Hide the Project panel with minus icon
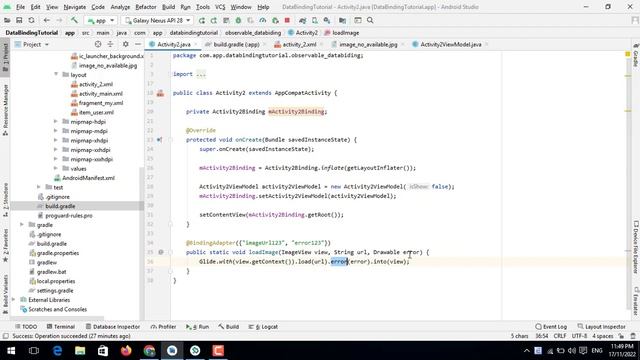The image size is (640, 360). tap(138, 44)
